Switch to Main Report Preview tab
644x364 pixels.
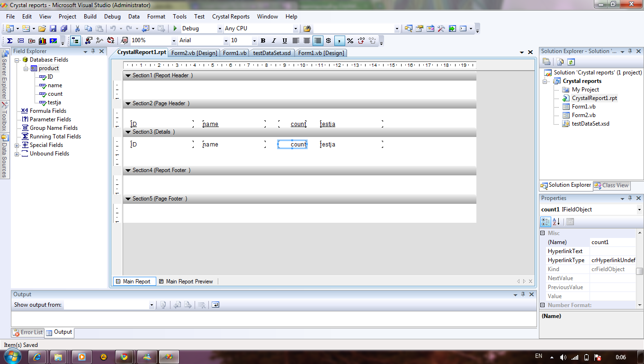pyautogui.click(x=186, y=282)
